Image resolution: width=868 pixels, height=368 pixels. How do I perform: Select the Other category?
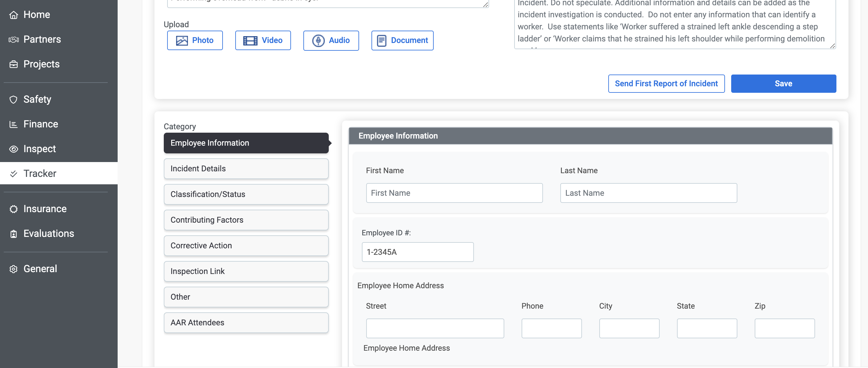246,297
